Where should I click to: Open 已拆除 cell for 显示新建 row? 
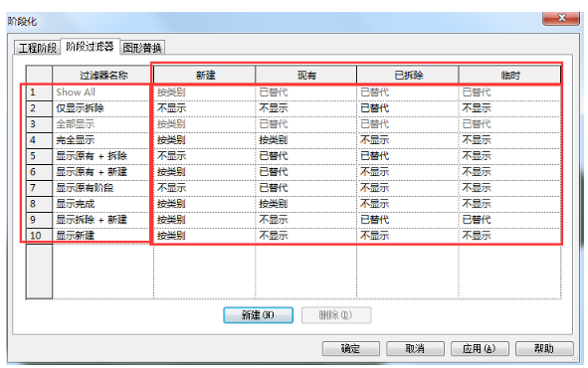pos(408,236)
